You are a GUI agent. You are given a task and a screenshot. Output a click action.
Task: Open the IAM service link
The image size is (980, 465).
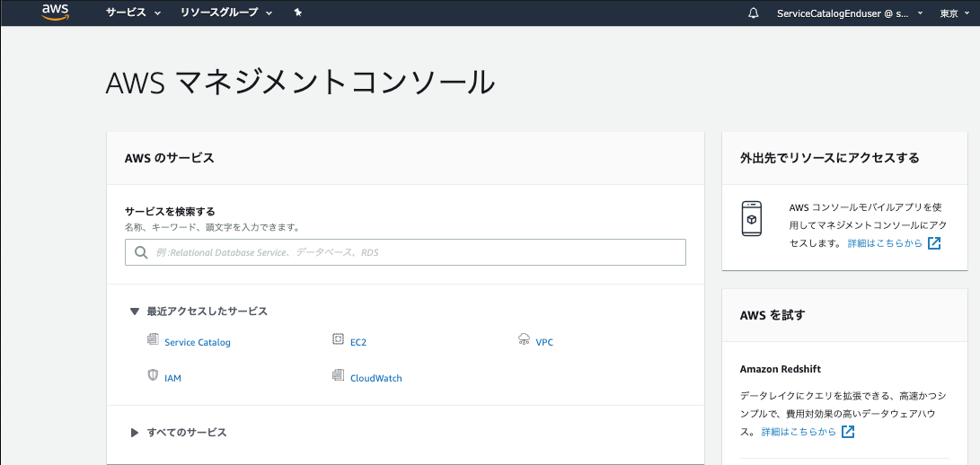coord(172,378)
